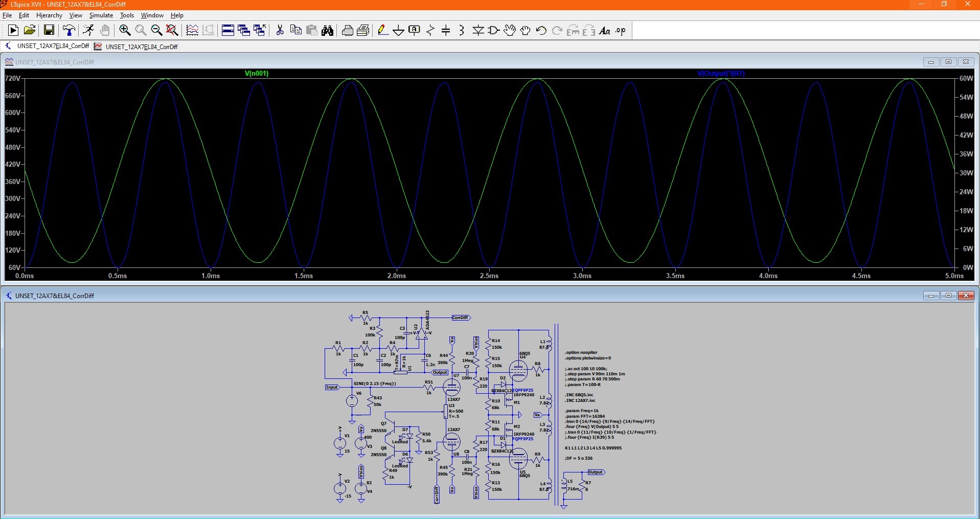
Task: Select the label net tool
Action: point(415,31)
